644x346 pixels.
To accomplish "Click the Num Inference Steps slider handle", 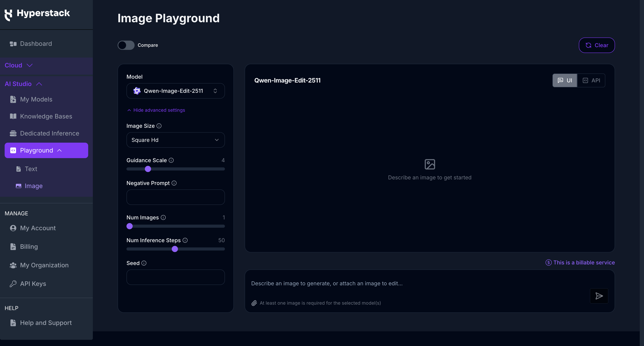I will pos(175,249).
